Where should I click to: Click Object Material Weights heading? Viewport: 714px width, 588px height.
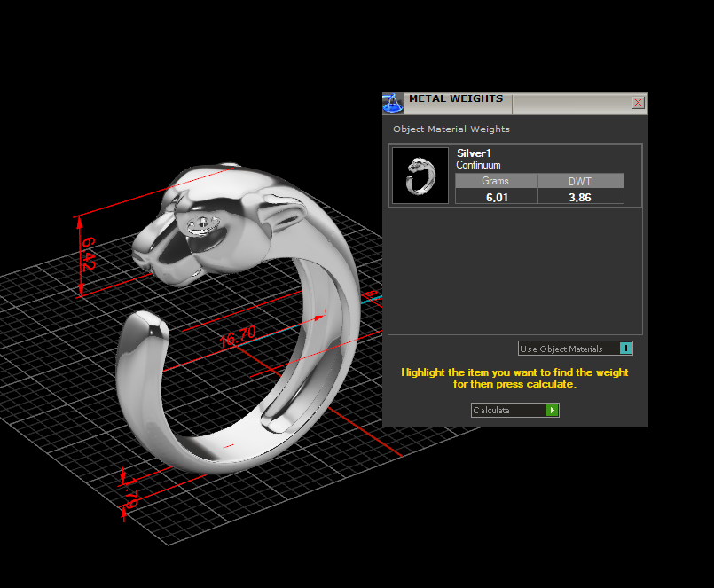pyautogui.click(x=451, y=129)
